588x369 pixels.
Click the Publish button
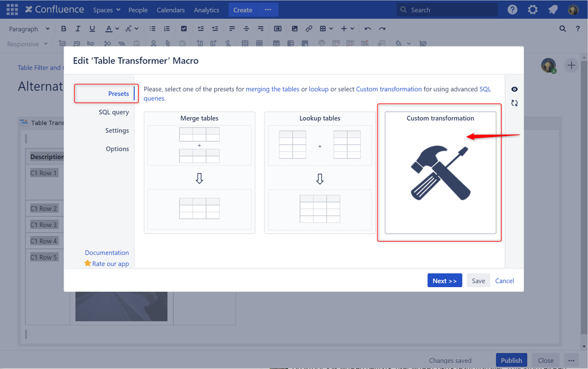511,360
